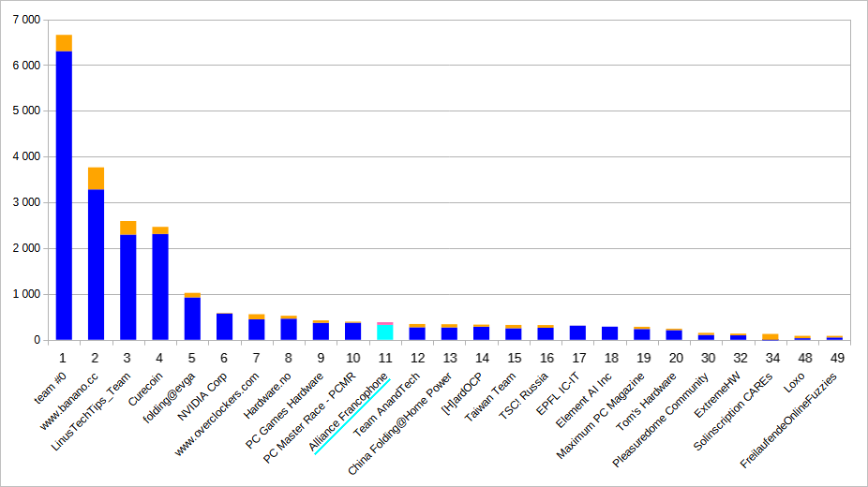Select the orange segment atop the www.banano.cc bar
The width and height of the screenshot is (868, 487).
[x=96, y=178]
